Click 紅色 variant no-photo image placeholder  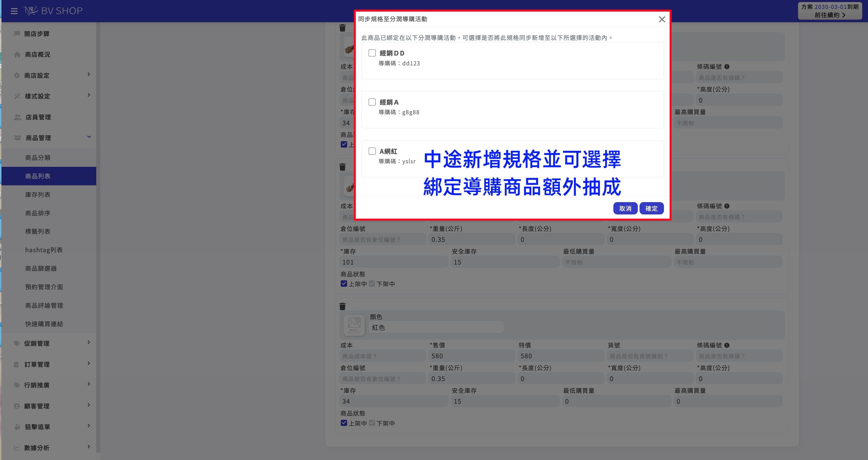click(354, 325)
